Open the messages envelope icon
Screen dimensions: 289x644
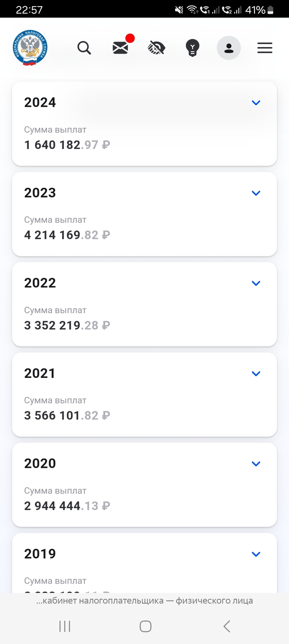click(121, 48)
